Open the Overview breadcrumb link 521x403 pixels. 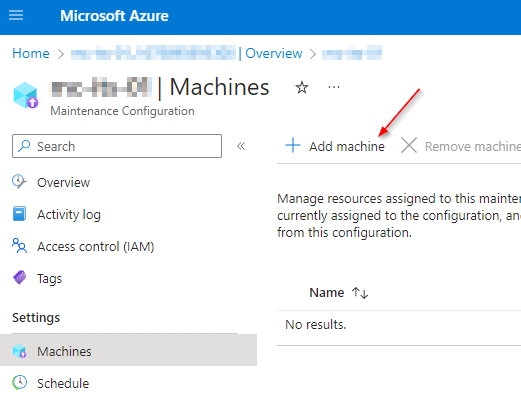coord(274,53)
